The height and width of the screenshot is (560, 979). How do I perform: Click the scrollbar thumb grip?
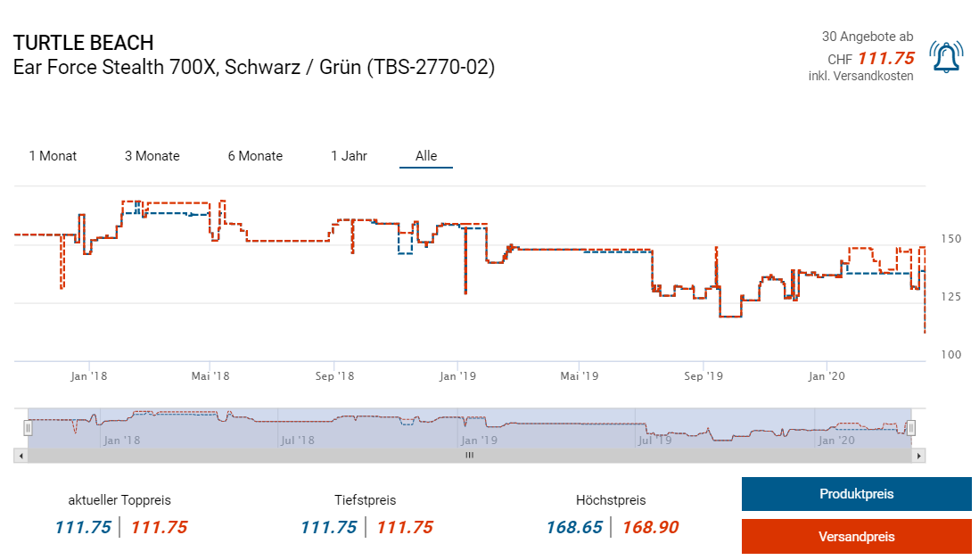coord(469,456)
